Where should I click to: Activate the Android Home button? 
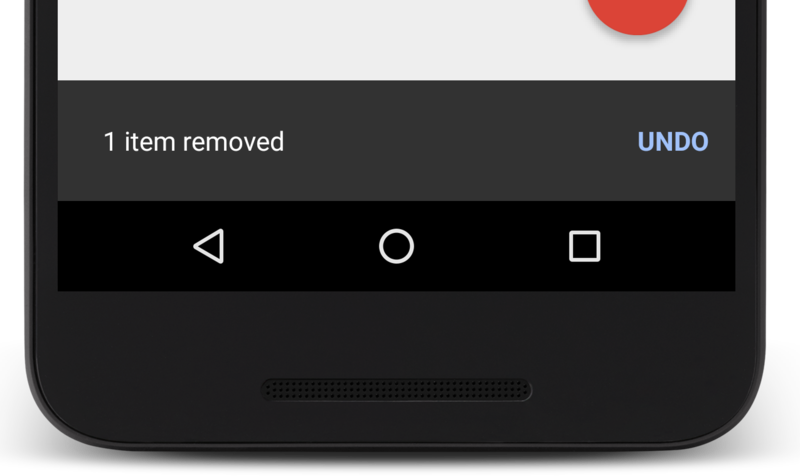pos(396,246)
